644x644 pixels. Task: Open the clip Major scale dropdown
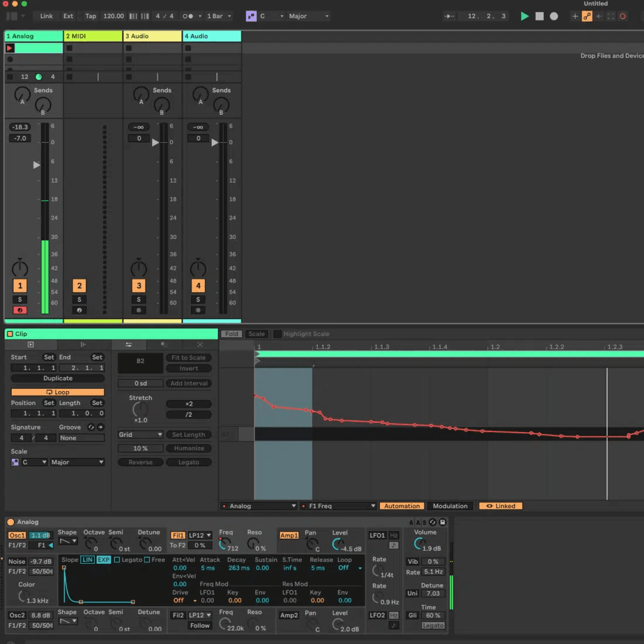(x=77, y=462)
